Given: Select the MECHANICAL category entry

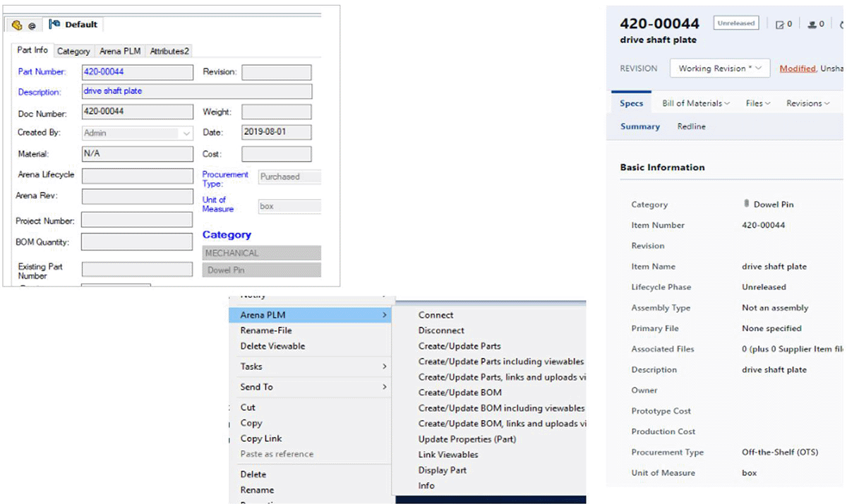Looking at the screenshot, I should point(261,252).
